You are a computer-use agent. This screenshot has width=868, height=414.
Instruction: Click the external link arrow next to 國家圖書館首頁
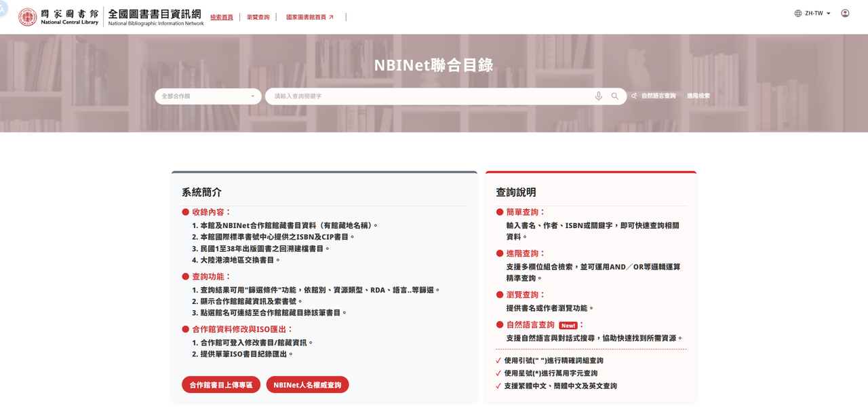(332, 17)
